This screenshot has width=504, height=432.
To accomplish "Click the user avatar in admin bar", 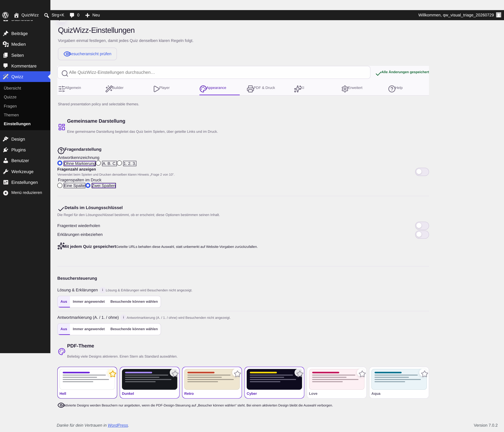I will point(498,15).
